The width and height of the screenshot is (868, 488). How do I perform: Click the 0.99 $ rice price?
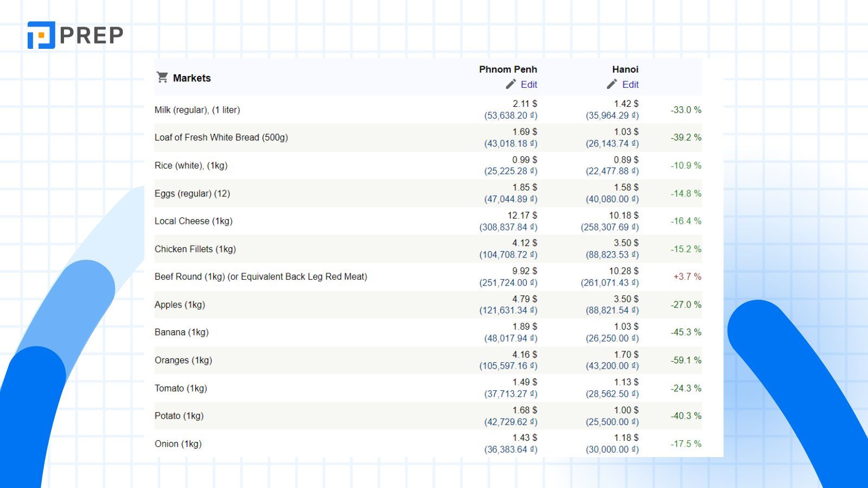[x=525, y=160]
